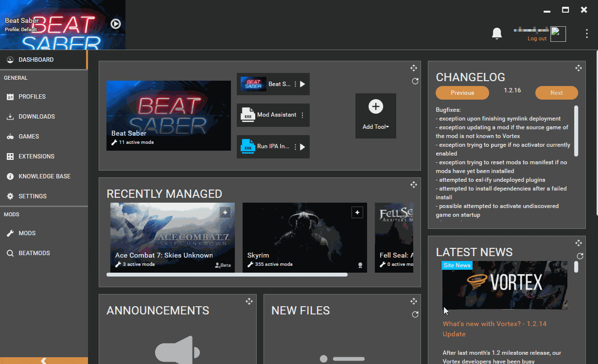The width and height of the screenshot is (598, 364).
Task: Open the notifications bell
Action: coord(497,33)
